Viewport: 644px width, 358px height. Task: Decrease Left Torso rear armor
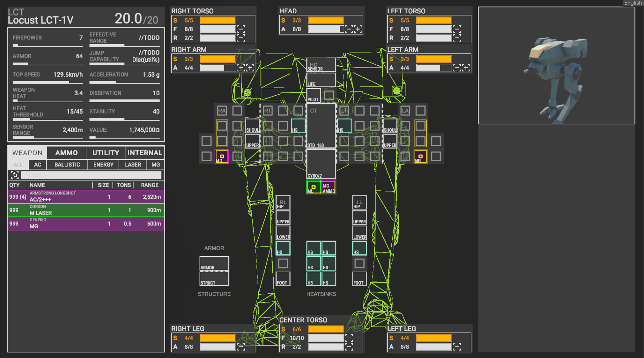457,38
